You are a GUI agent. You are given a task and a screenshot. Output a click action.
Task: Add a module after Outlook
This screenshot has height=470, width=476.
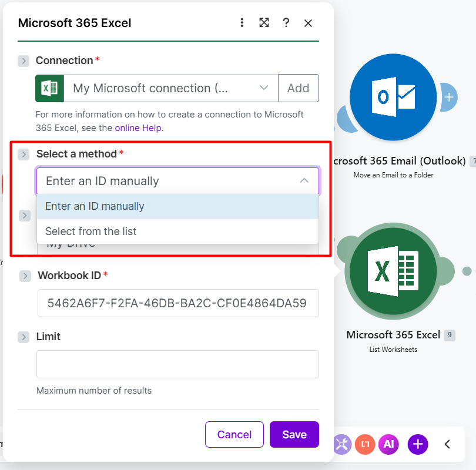pyautogui.click(x=449, y=97)
